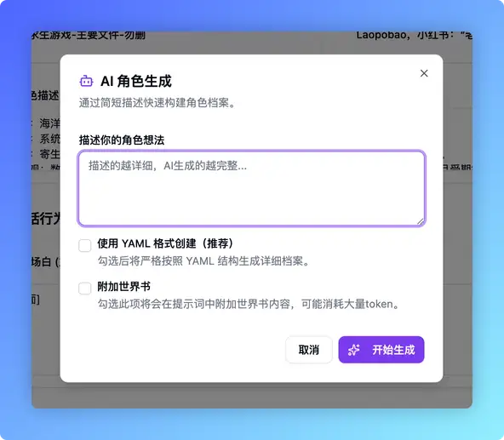Focus the 描述你的角色想法 text area

[252, 188]
